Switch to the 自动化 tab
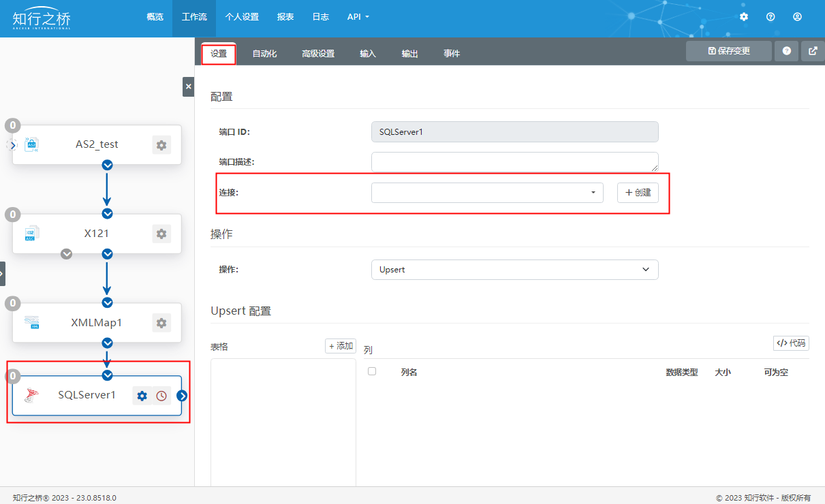Image resolution: width=825 pixels, height=504 pixels. tap(264, 54)
